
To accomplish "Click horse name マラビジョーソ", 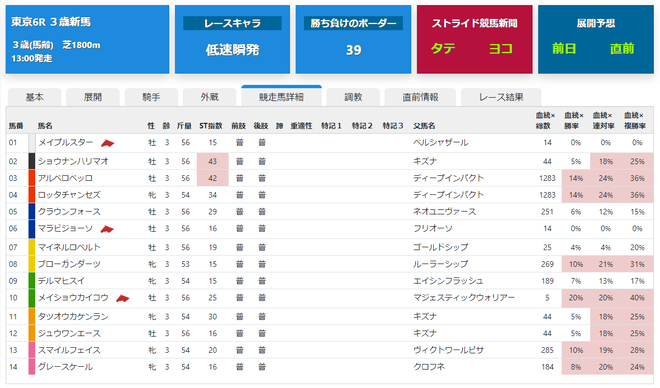I will (x=65, y=228).
